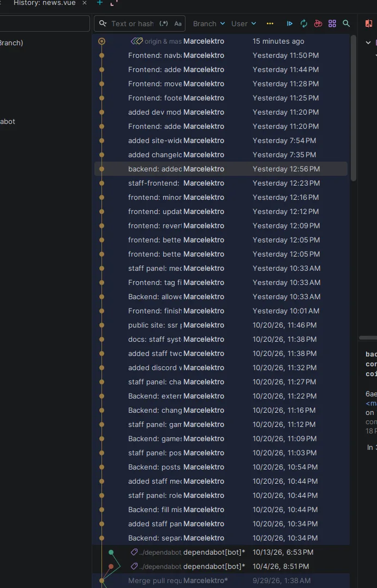Select the 'Backend: posts' commit at 10:54 PM

pos(221,467)
